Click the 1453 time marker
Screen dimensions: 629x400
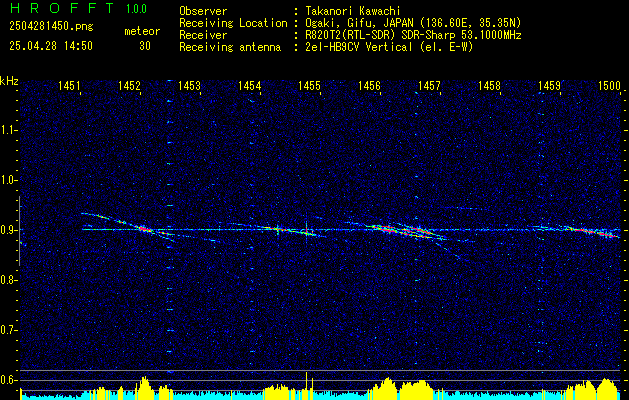click(x=189, y=85)
